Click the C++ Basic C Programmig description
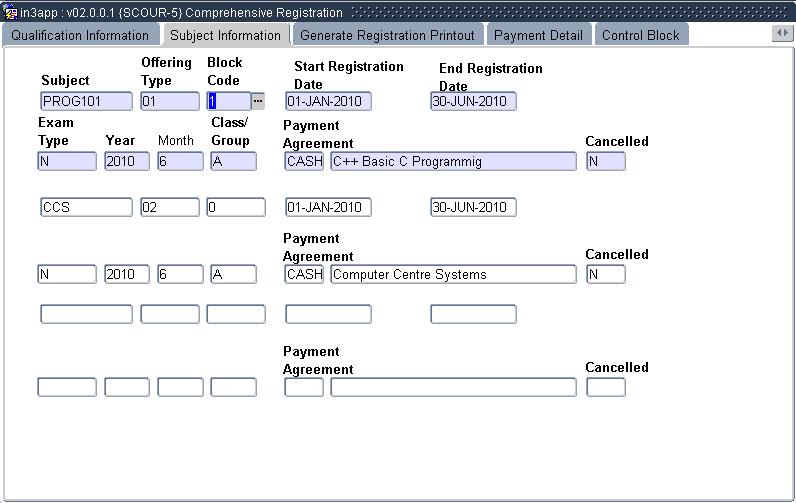This screenshot has width=796, height=503. coord(453,161)
